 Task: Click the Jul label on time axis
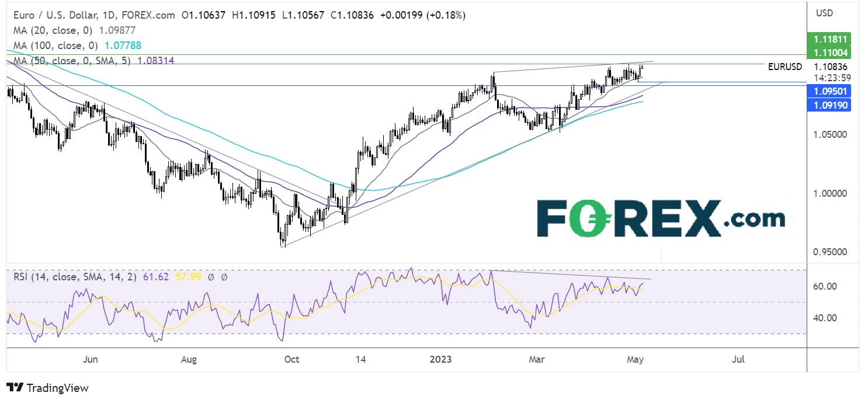738,359
